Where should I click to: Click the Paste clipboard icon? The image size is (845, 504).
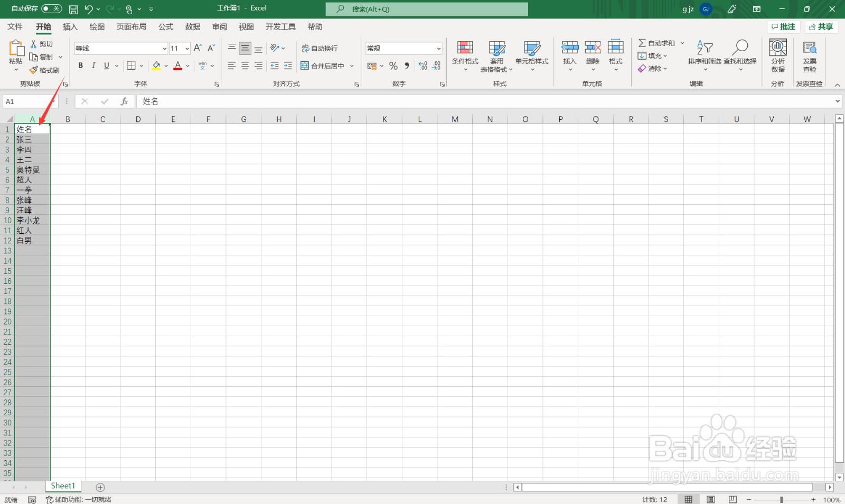pyautogui.click(x=16, y=49)
